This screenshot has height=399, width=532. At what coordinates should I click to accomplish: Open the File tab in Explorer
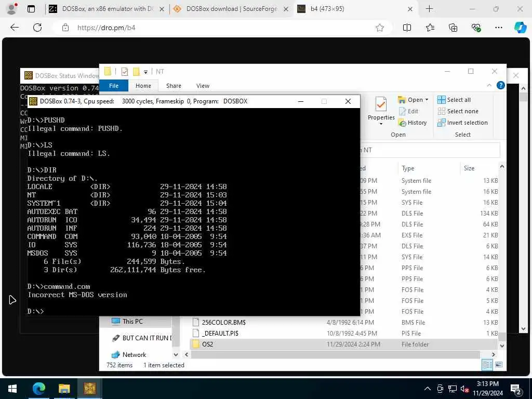coord(114,86)
